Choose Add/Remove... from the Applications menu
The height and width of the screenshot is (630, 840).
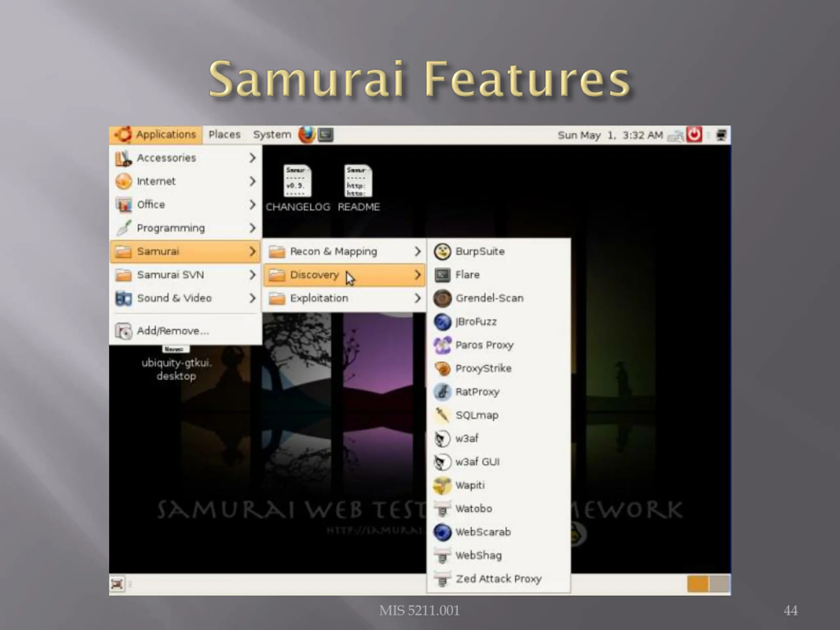tap(185, 331)
